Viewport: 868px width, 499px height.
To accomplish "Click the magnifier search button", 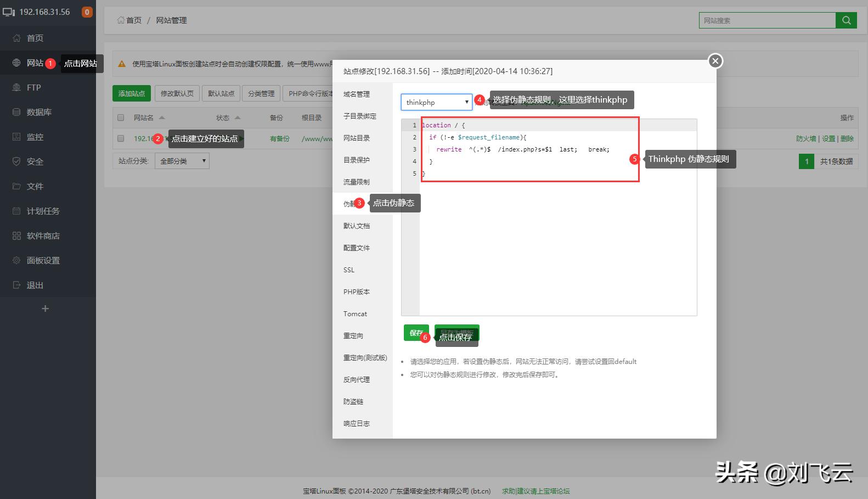I will (846, 20).
